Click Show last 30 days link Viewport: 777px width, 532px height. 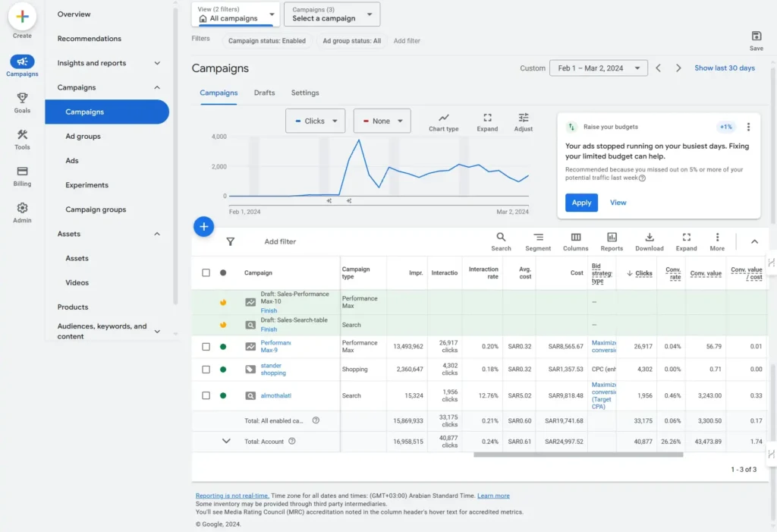click(x=725, y=68)
